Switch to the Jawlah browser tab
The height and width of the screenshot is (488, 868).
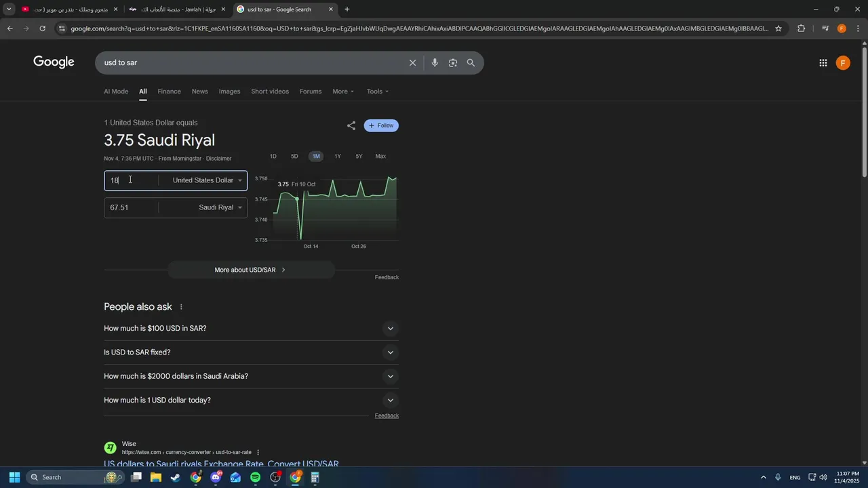point(178,9)
